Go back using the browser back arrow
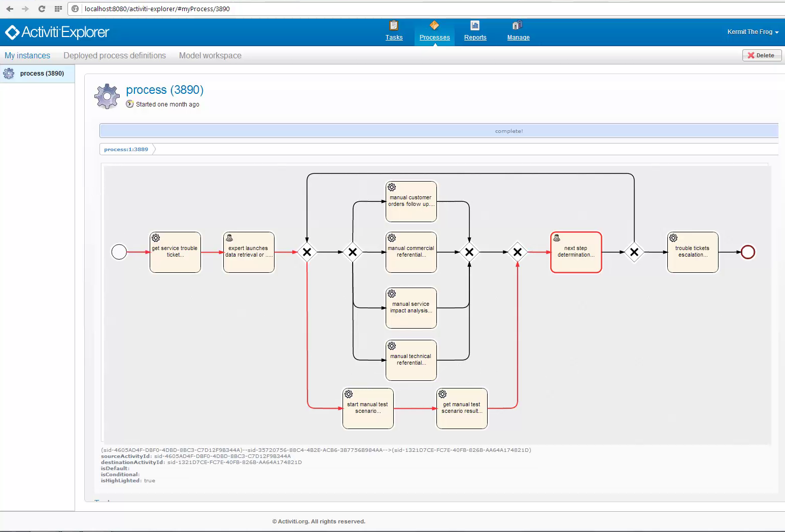This screenshot has height=532, width=785. (10, 9)
